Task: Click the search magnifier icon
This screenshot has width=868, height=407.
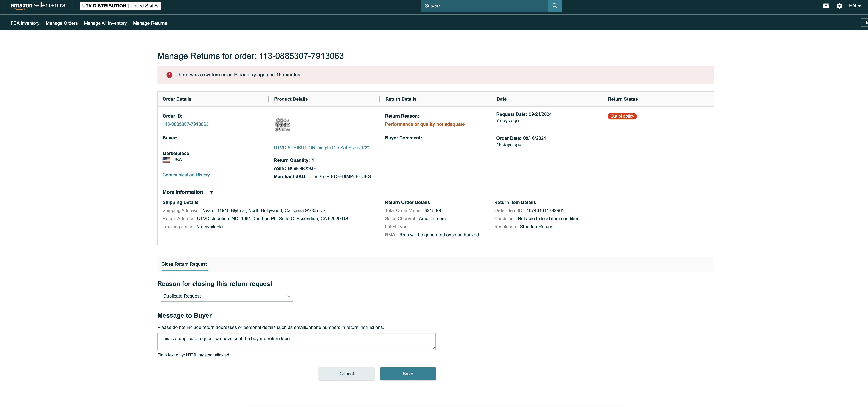Action: pos(555,6)
